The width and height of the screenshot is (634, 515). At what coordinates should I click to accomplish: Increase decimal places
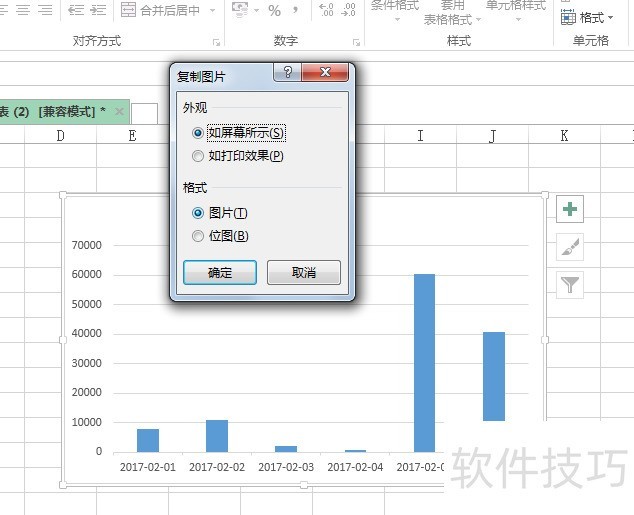coord(326,10)
